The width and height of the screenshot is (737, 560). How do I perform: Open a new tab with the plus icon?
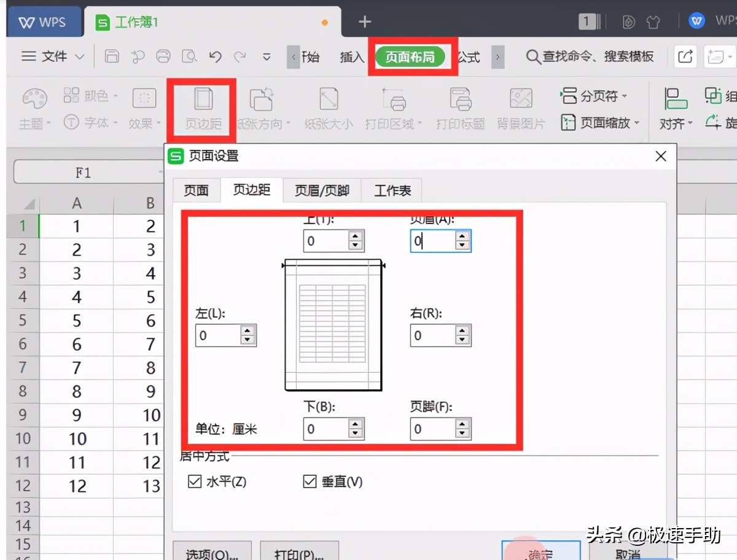pos(365,22)
